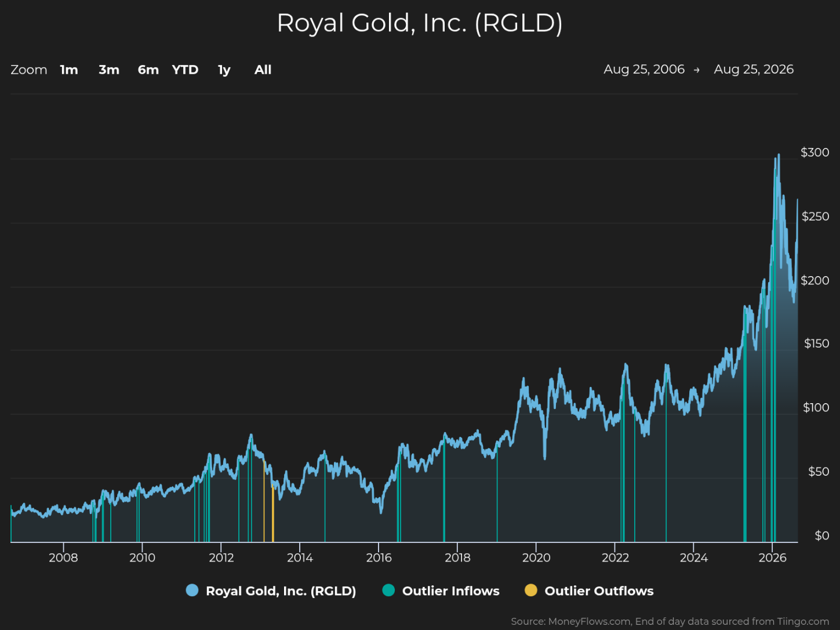840x630 pixels.
Task: Click the $300 y-axis label
Action: [x=814, y=153]
